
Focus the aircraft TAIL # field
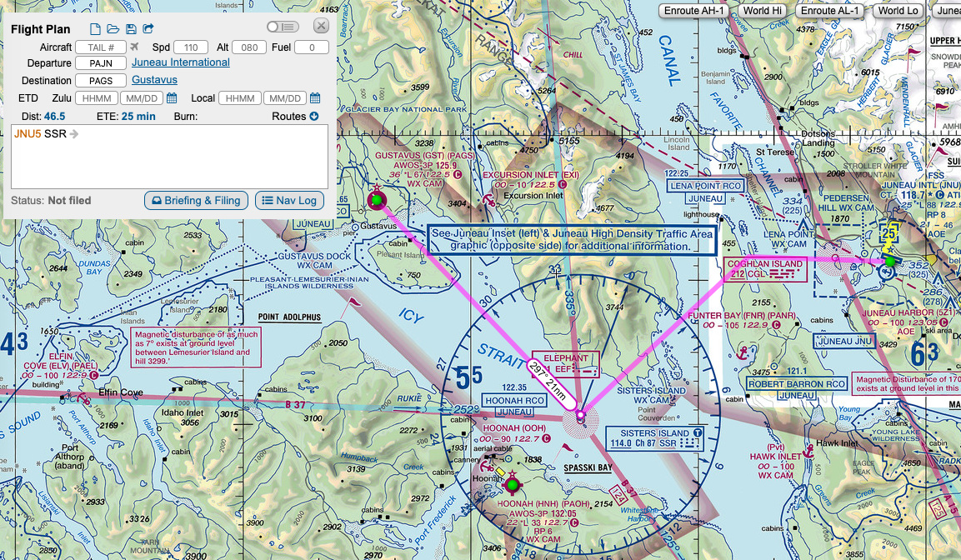(x=101, y=47)
